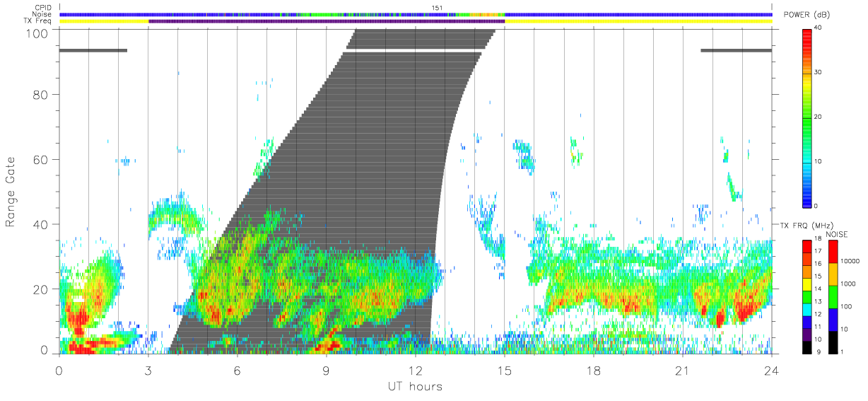Click the purple segment of TX Freq strip
Screen dimensions: 868x401
coord(327,21)
